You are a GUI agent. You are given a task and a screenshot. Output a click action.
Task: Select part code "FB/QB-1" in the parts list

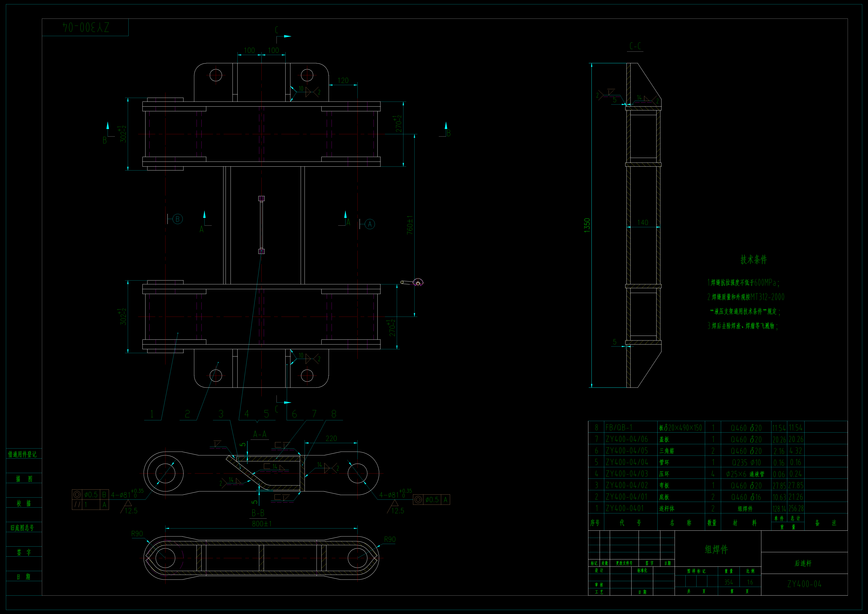coord(619,427)
